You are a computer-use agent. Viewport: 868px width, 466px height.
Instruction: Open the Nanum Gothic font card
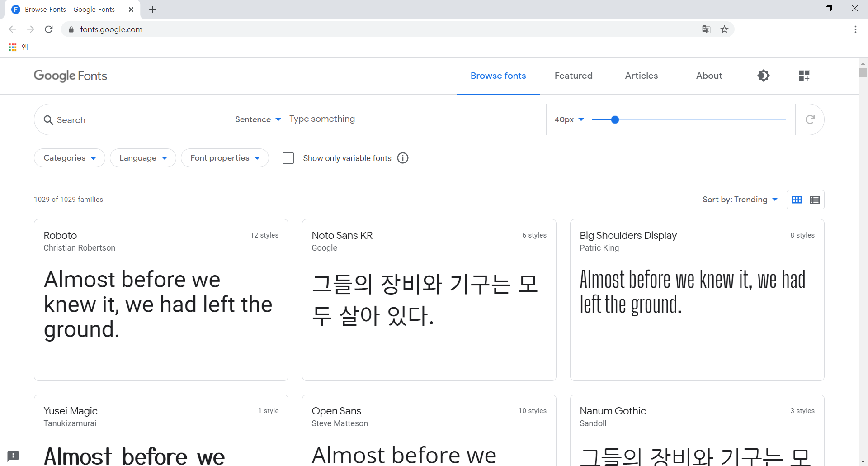pyautogui.click(x=697, y=430)
